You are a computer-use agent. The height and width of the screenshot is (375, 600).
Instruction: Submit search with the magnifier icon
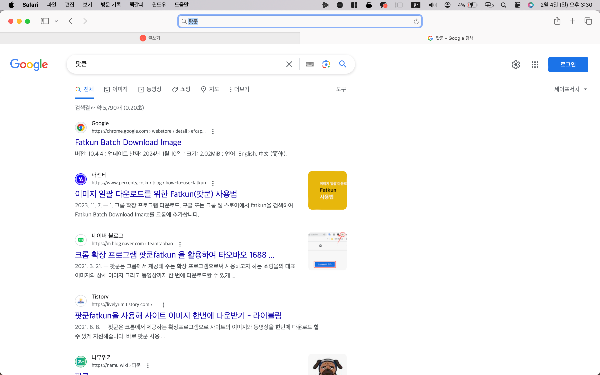342,64
